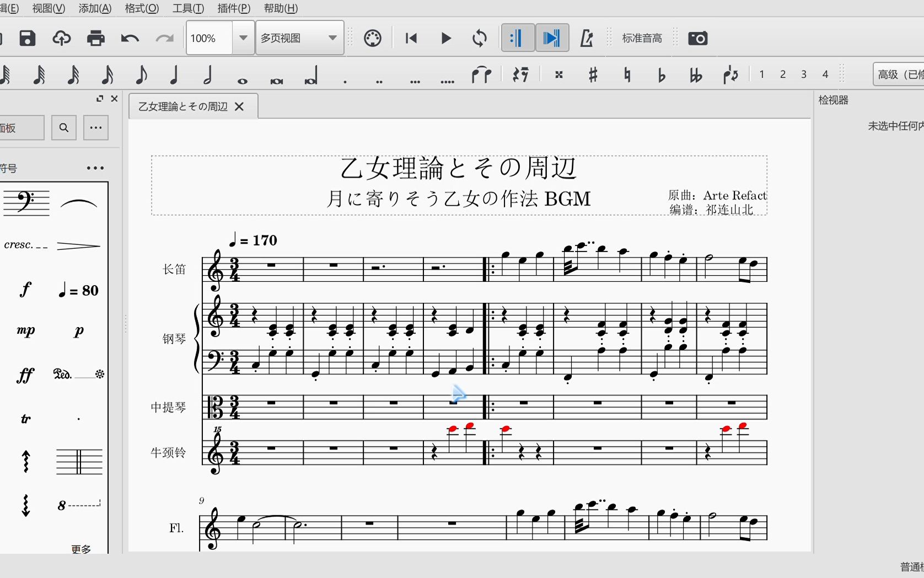Open the 插件(P) menu
Viewport: 924px width, 578px height.
coord(234,8)
